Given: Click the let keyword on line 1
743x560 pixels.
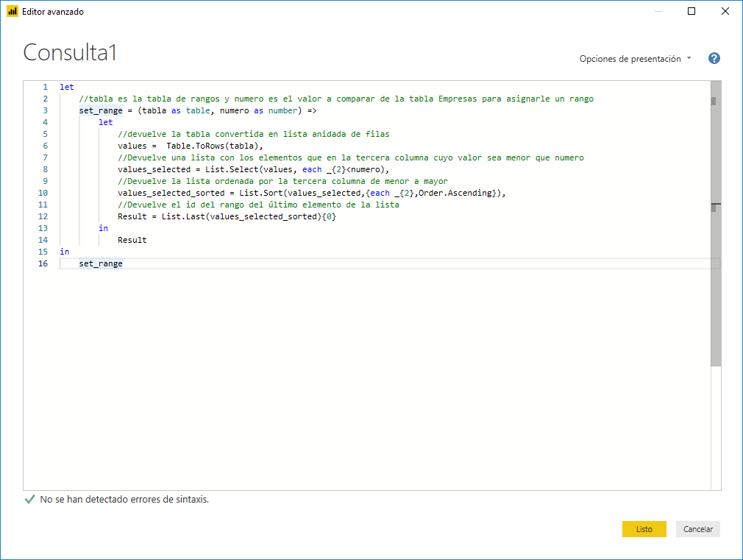Looking at the screenshot, I should pyautogui.click(x=65, y=86).
